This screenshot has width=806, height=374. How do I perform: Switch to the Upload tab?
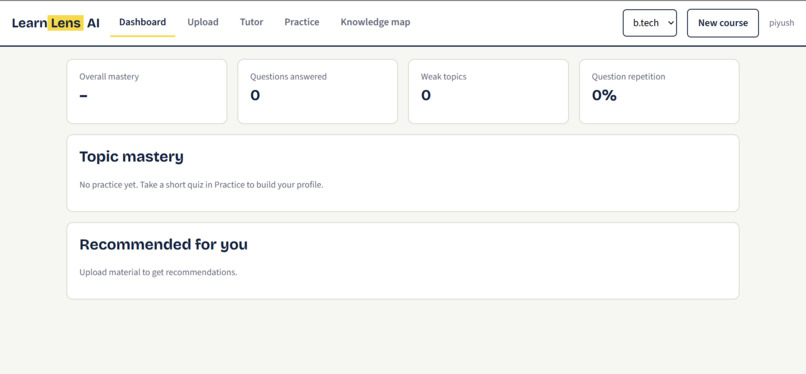pos(203,22)
